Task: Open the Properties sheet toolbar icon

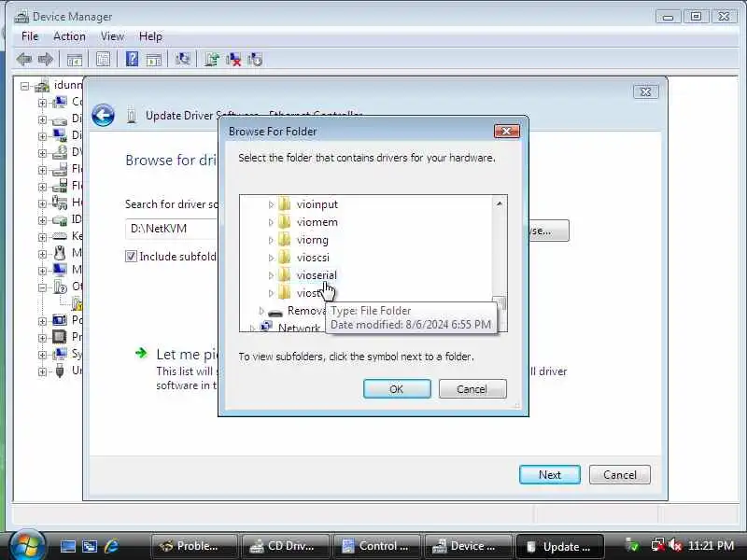Action: (x=103, y=59)
